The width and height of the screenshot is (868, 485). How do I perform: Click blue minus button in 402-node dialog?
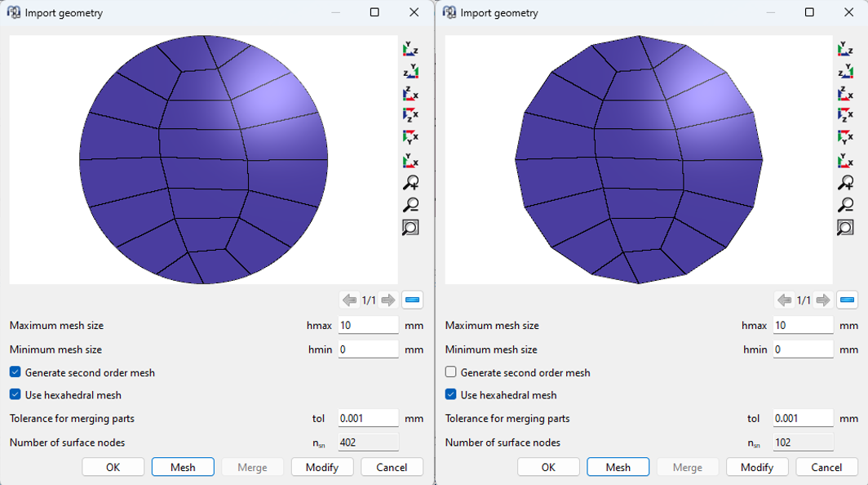pos(412,300)
